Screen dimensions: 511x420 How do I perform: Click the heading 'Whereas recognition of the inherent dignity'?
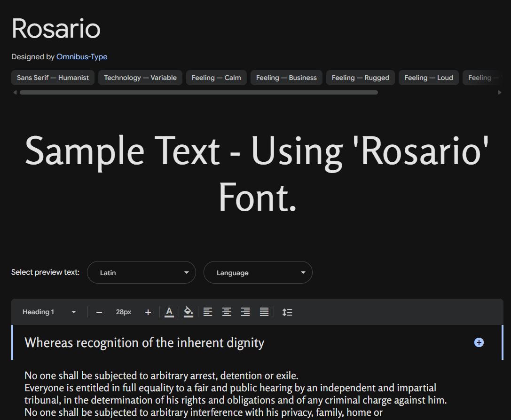(x=144, y=343)
